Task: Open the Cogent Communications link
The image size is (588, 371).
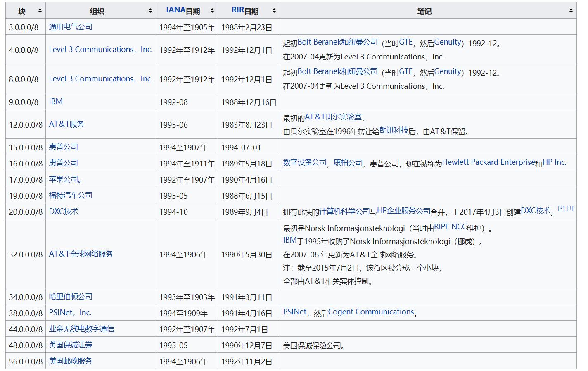Action: (371, 312)
